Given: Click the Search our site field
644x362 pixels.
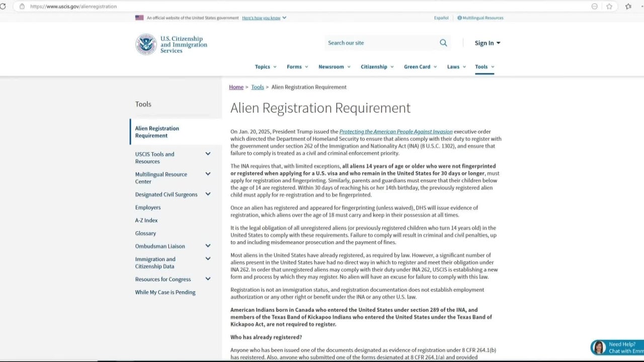Looking at the screenshot, I should click(380, 43).
